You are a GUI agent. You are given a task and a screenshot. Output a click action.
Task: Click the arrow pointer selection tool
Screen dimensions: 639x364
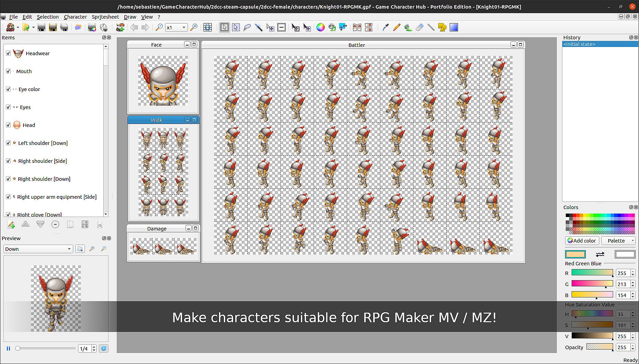[225, 28]
